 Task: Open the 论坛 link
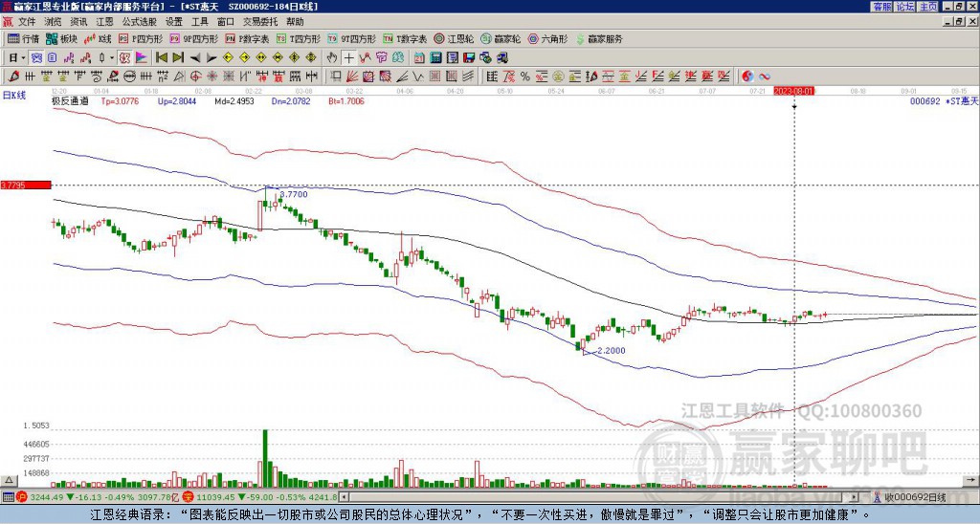point(905,7)
